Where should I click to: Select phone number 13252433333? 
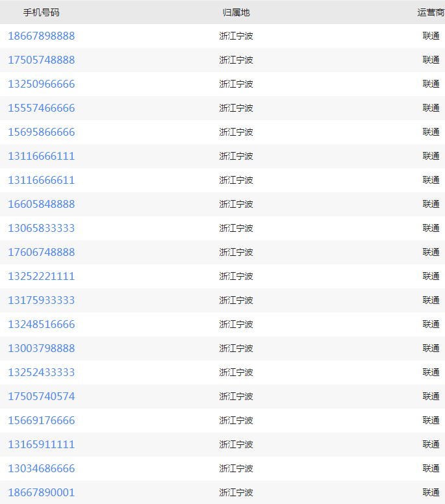[41, 373]
